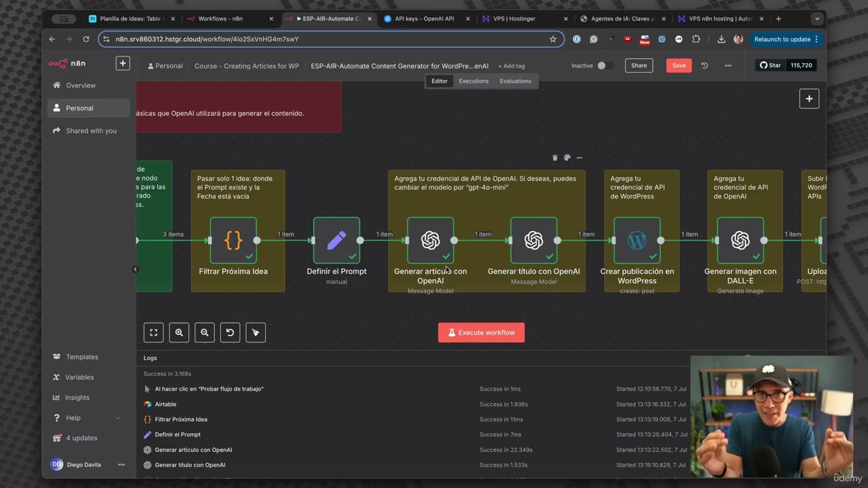Add a node with the canvas plus button
The width and height of the screenshot is (868, 488).
click(809, 98)
